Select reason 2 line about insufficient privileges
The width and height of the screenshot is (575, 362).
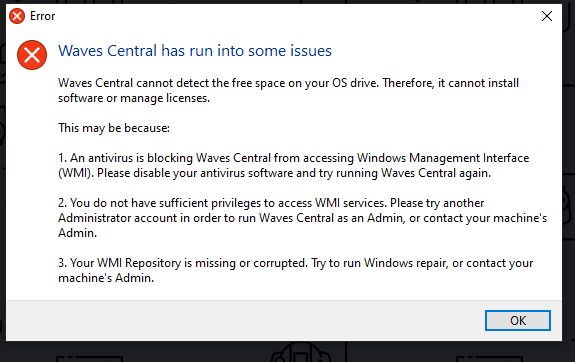pyautogui.click(x=271, y=203)
